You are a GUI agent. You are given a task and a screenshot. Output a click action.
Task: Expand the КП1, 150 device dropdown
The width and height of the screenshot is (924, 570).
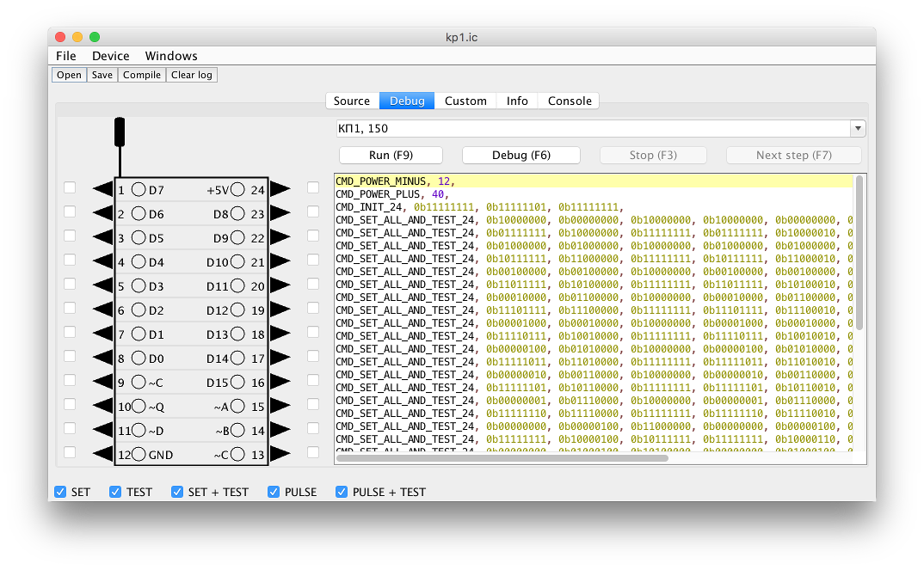point(857,129)
